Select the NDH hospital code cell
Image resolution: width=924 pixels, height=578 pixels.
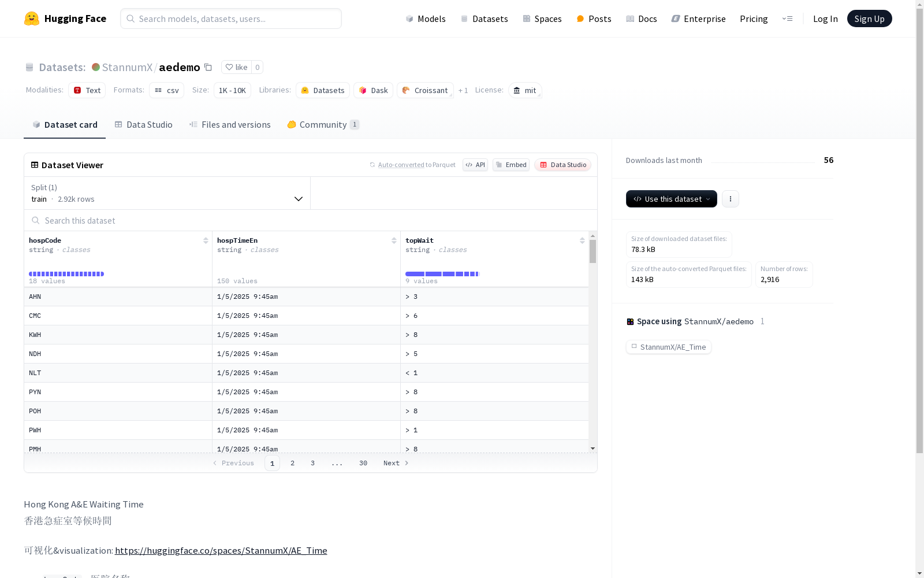click(118, 354)
